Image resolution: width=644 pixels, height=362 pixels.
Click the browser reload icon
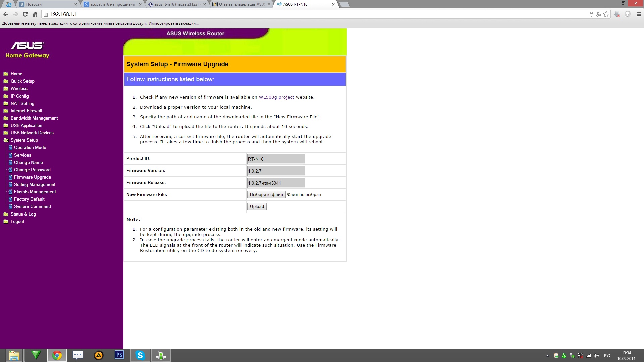25,14
